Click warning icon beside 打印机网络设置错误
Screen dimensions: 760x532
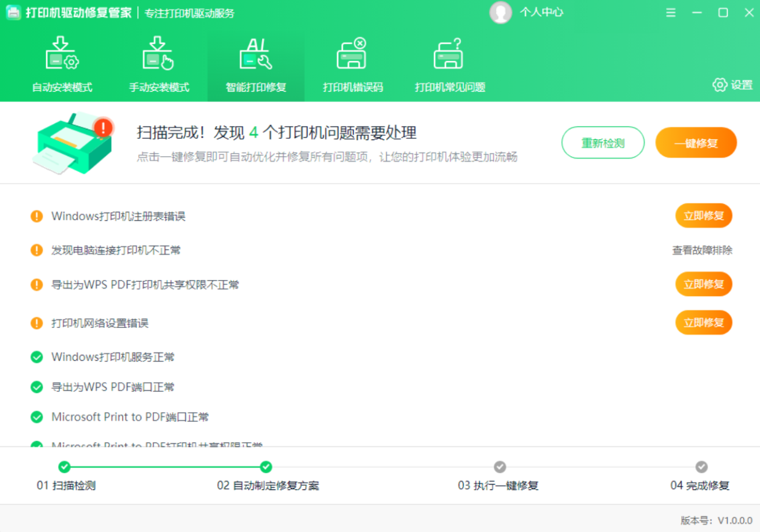36,323
